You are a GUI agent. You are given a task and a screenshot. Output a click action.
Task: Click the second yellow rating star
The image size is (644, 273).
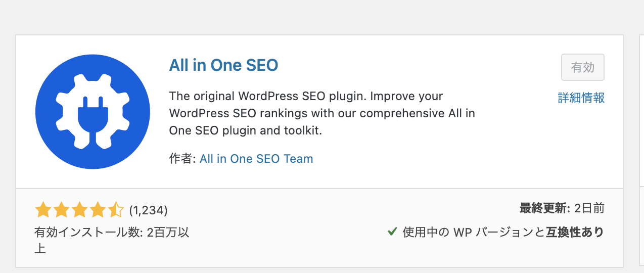61,209
